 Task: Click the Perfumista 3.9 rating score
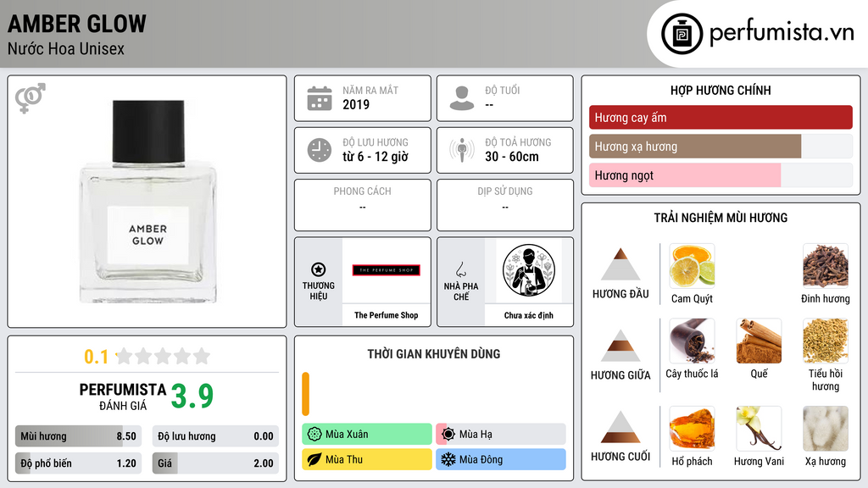pos(192,396)
